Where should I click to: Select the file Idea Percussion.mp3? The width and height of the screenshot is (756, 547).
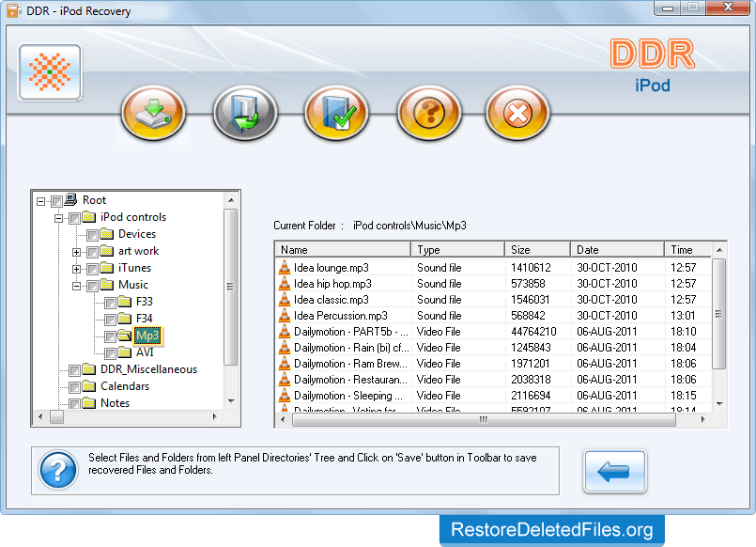tap(340, 315)
